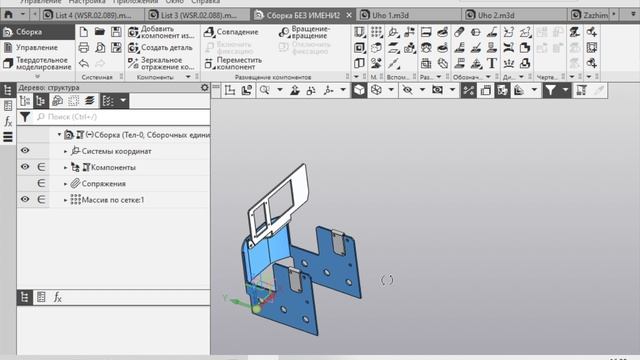Click the camera view icon in view toolbar

[x=438, y=90]
